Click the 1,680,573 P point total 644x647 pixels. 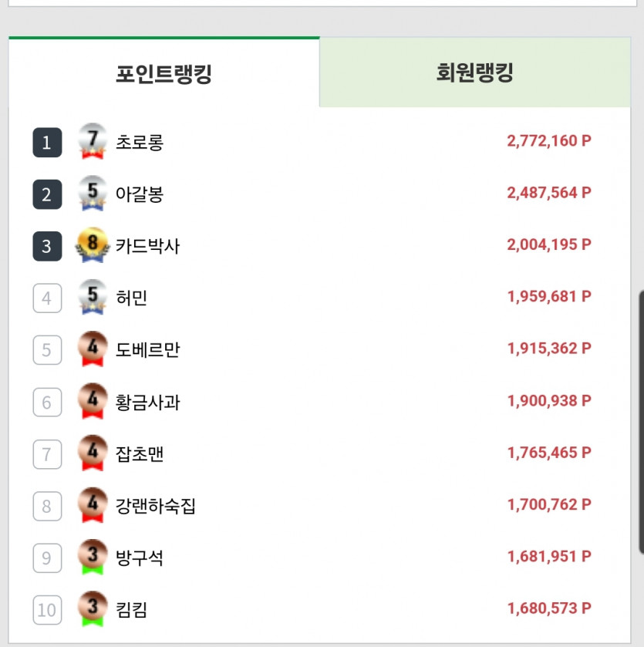(x=549, y=608)
